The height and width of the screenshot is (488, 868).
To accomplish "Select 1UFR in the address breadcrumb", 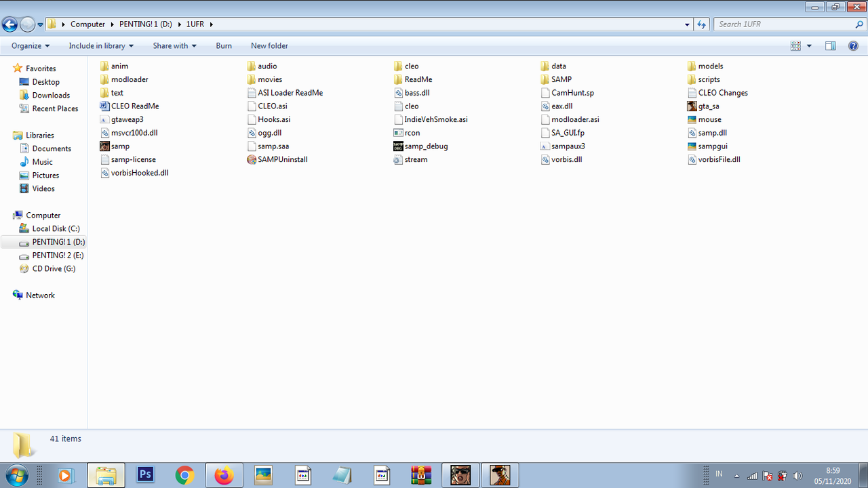I will [x=195, y=24].
